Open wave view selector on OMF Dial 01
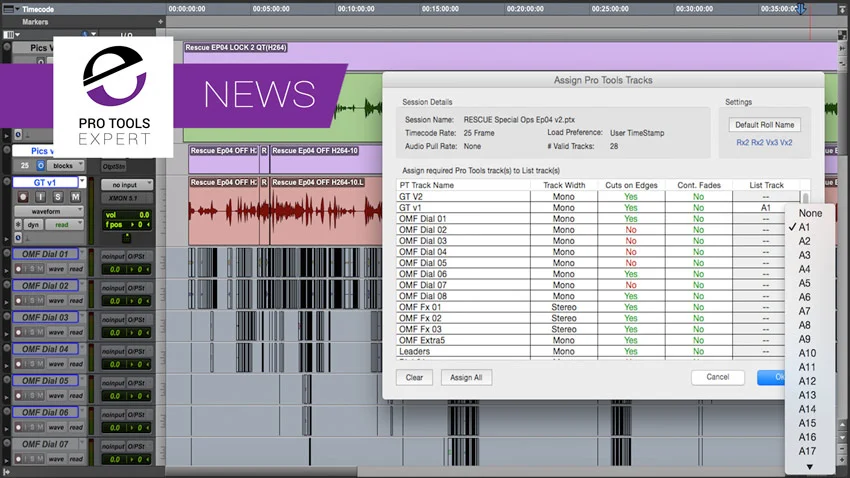 coord(56,269)
